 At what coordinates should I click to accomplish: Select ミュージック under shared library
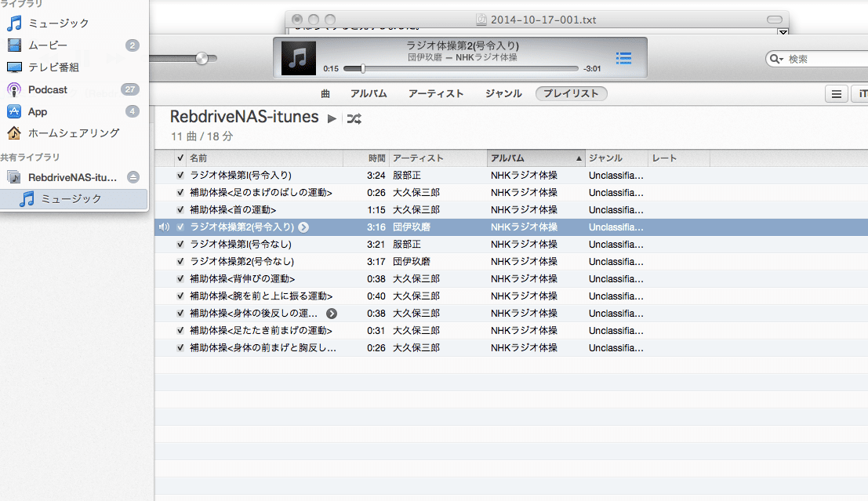(x=74, y=198)
